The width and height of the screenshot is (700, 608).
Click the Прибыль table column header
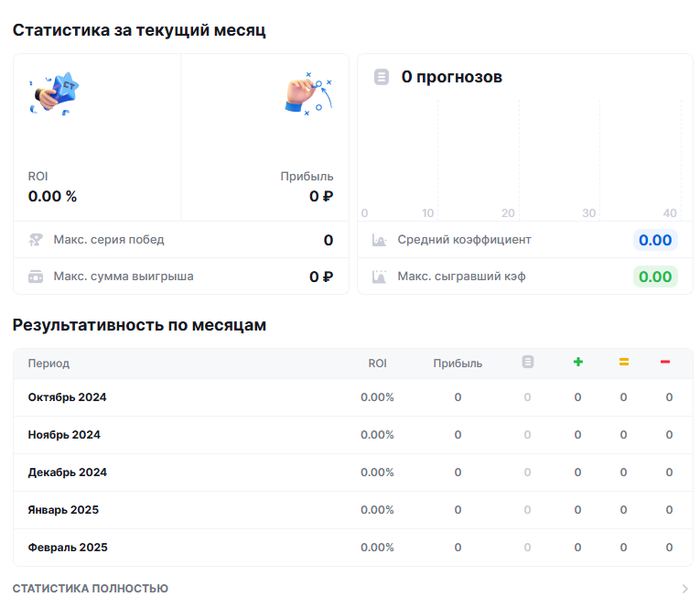[x=458, y=364]
